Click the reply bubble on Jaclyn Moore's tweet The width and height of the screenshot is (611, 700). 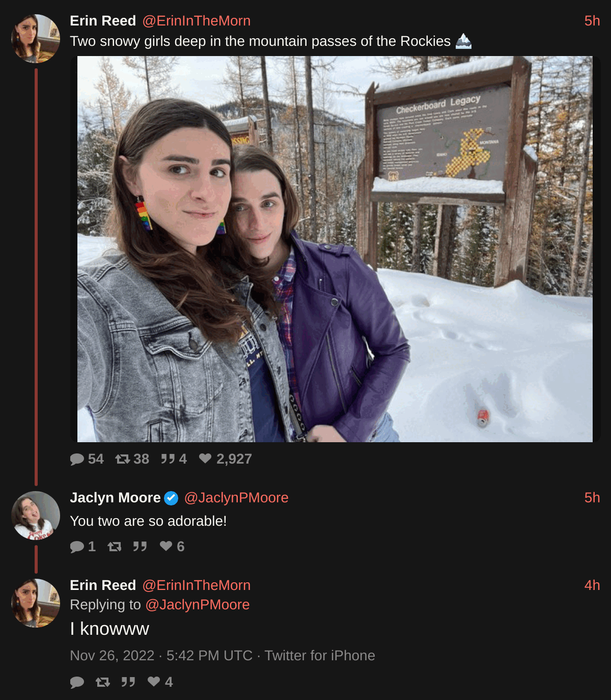(77, 547)
